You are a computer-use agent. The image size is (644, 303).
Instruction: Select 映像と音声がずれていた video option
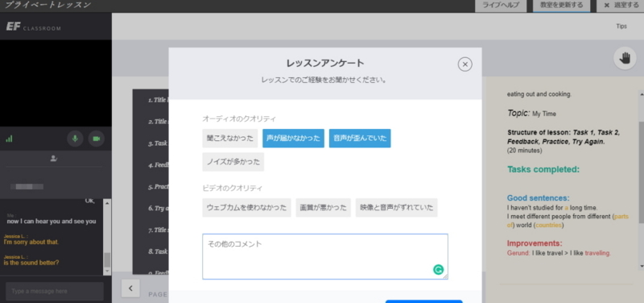point(396,208)
